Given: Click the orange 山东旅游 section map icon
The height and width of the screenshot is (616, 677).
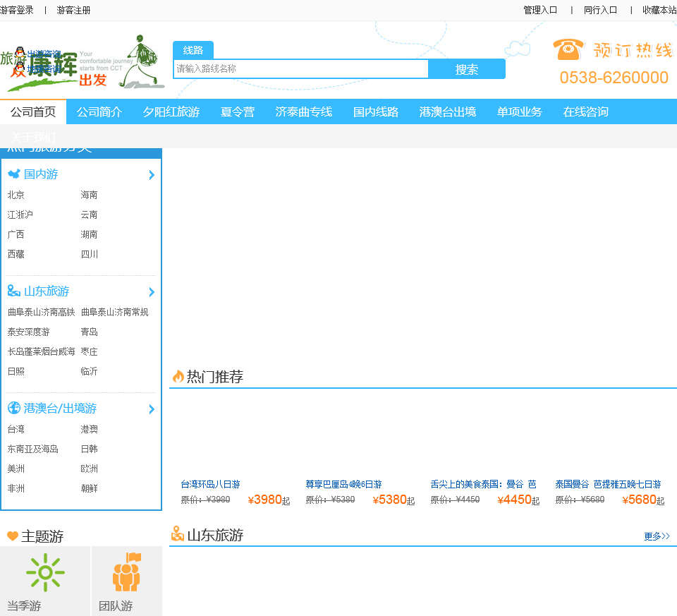Looking at the screenshot, I should tap(178, 534).
